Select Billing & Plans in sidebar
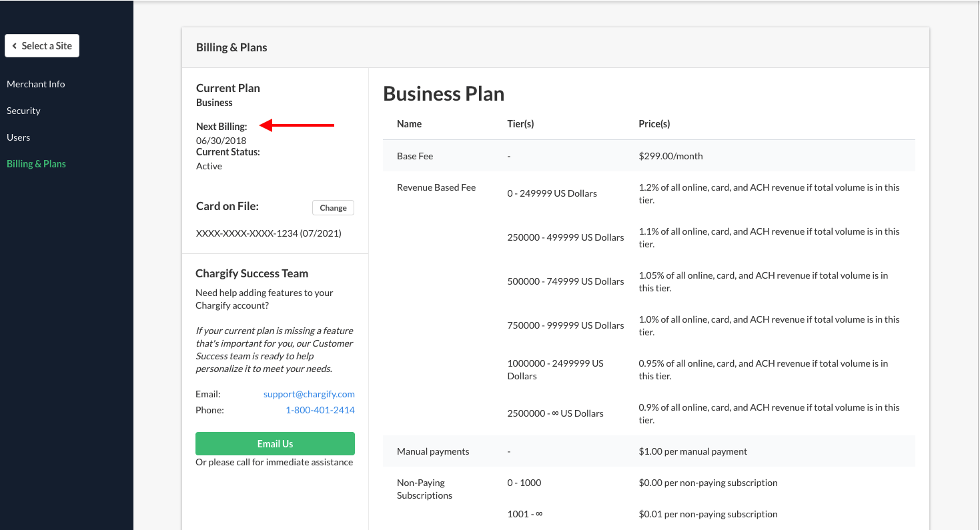The height and width of the screenshot is (530, 980). (36, 164)
